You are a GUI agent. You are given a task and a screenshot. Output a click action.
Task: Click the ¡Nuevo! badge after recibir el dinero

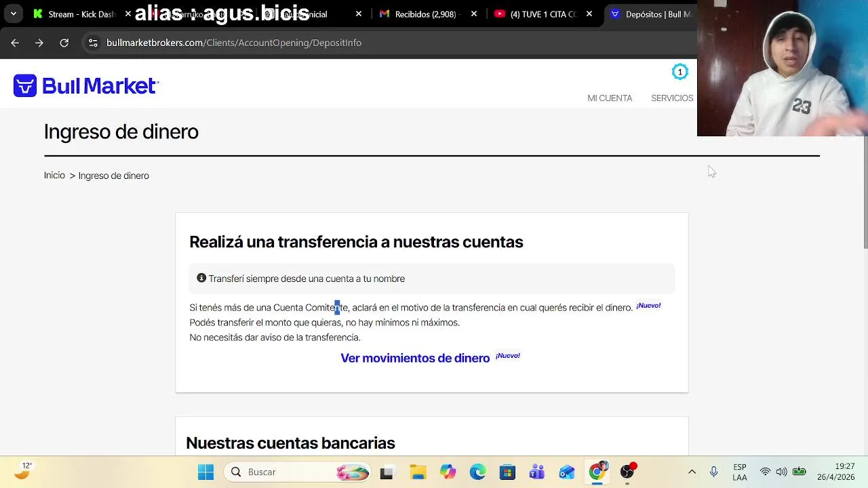(648, 306)
